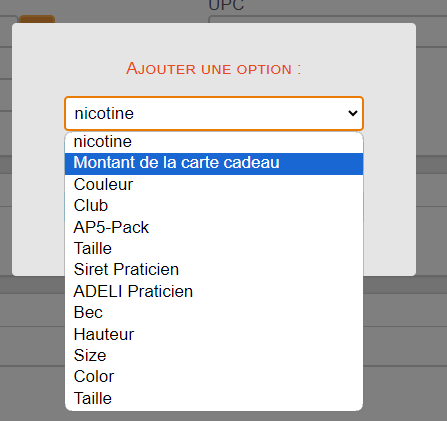Dismiss dialog by clicking dimmed background
Image resolution: width=447 pixels, height=421 pixels.
pyautogui.click(x=431, y=333)
